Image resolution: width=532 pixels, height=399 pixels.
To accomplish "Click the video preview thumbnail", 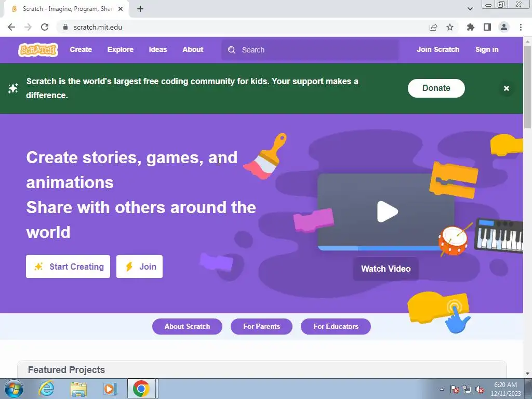I will point(386,212).
